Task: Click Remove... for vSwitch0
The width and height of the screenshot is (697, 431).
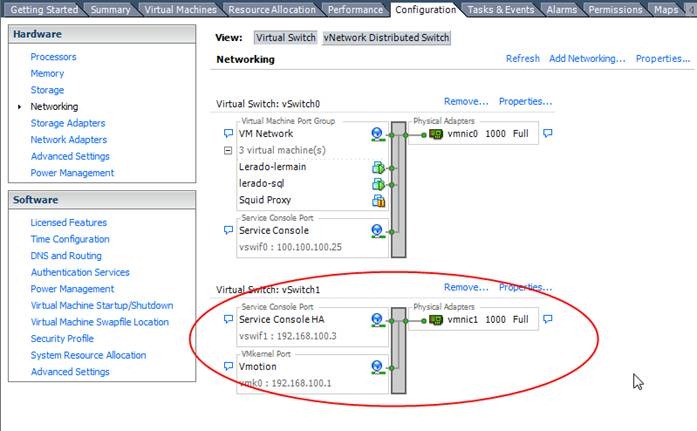Action: click(x=466, y=101)
